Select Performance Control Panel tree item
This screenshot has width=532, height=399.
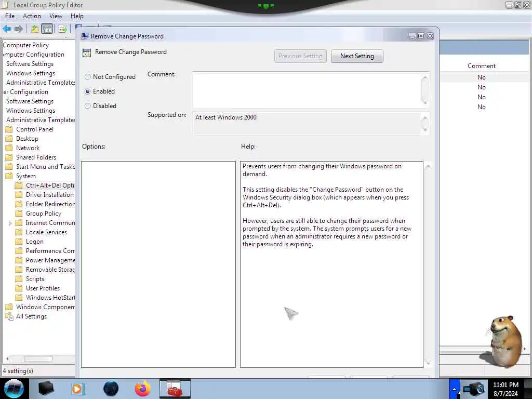(x=50, y=251)
